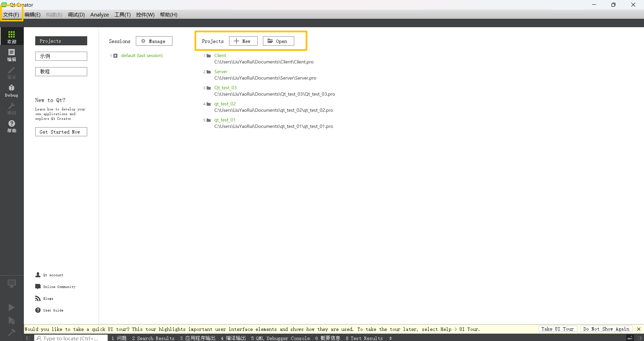The width and height of the screenshot is (644, 341).
Task: Switch to the 编辑 (Edit) mode
Action: point(12,55)
